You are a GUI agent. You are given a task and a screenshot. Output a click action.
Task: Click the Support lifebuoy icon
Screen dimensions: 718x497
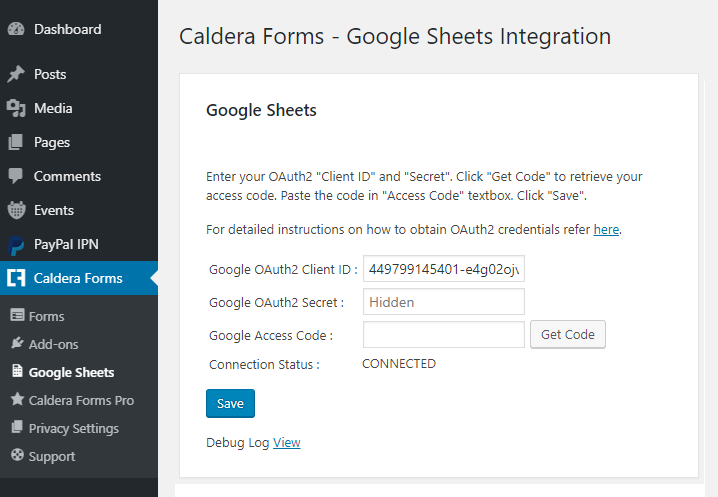coord(17,455)
